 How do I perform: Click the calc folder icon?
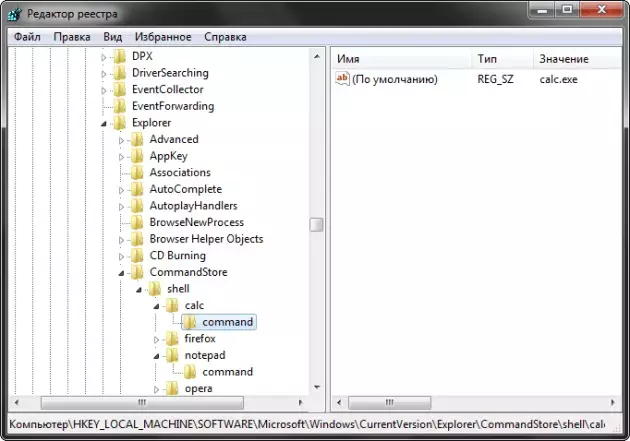point(172,305)
